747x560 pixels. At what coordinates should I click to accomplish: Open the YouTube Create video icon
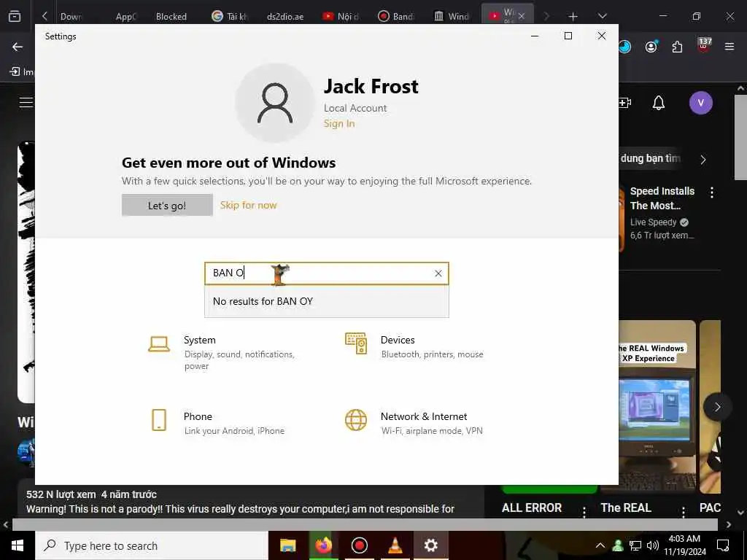click(625, 103)
